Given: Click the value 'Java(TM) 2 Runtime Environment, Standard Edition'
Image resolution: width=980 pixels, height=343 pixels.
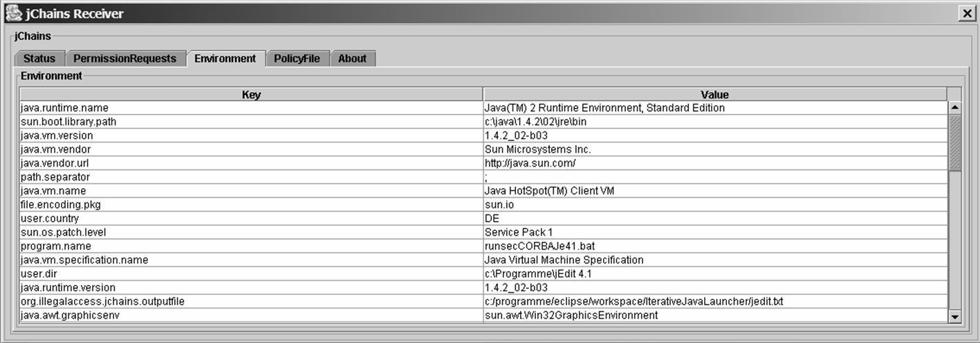Looking at the screenshot, I should [x=715, y=108].
